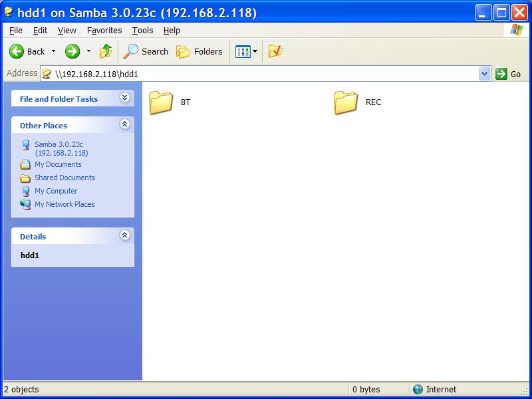
Task: Go back using the green Back arrow
Action: click(16, 52)
